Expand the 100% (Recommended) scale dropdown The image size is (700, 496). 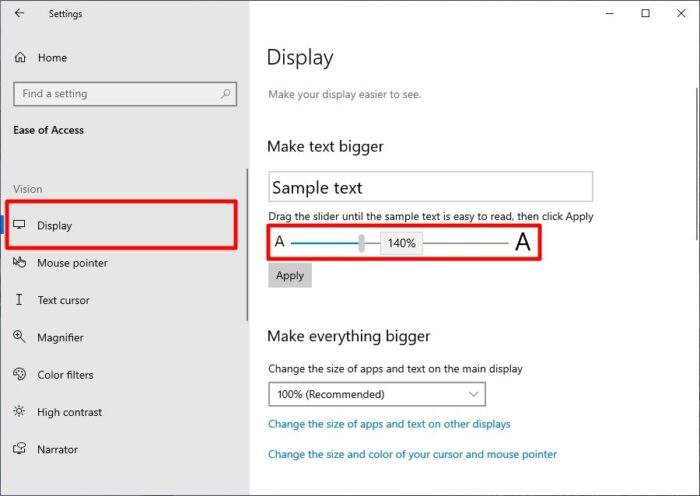[377, 394]
